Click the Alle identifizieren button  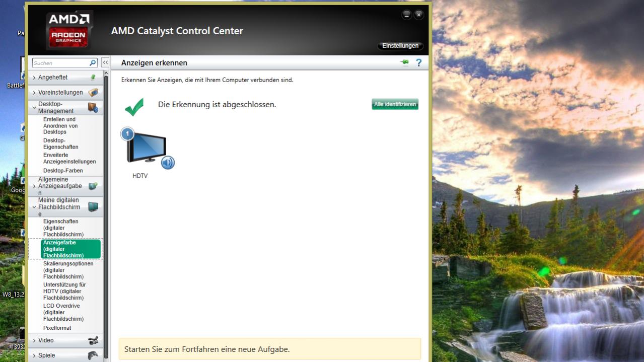[x=395, y=104]
